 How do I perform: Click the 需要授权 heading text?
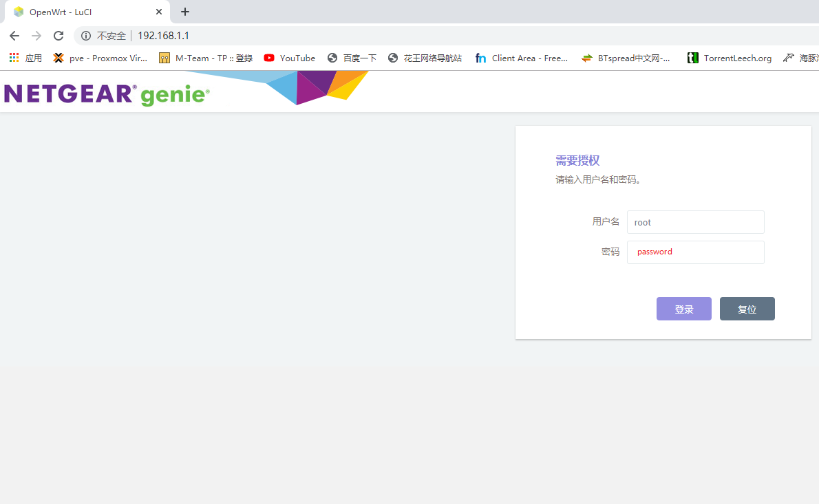577,160
